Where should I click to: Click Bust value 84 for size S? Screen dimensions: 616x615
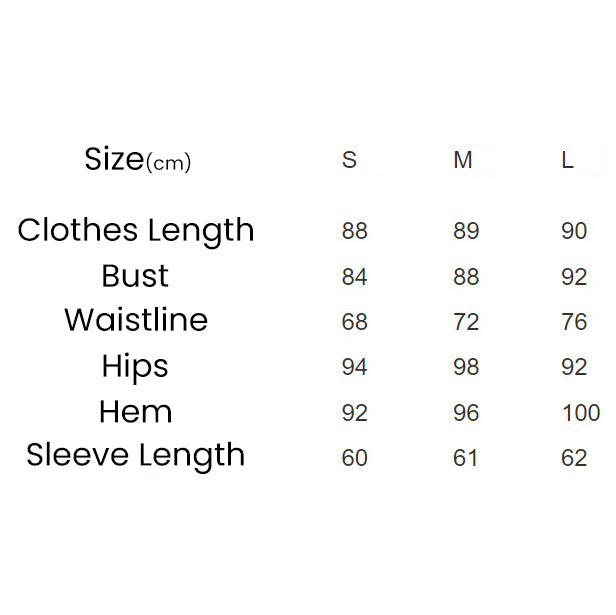355,277
